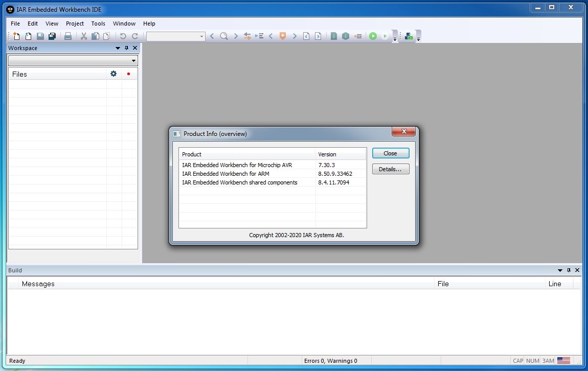
Task: Click the Close button in Product Info
Action: 390,153
